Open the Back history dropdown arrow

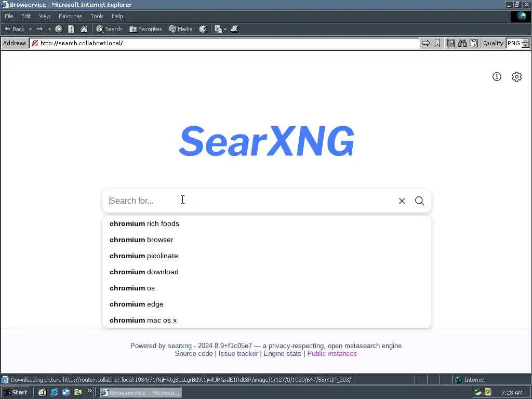coord(30,29)
